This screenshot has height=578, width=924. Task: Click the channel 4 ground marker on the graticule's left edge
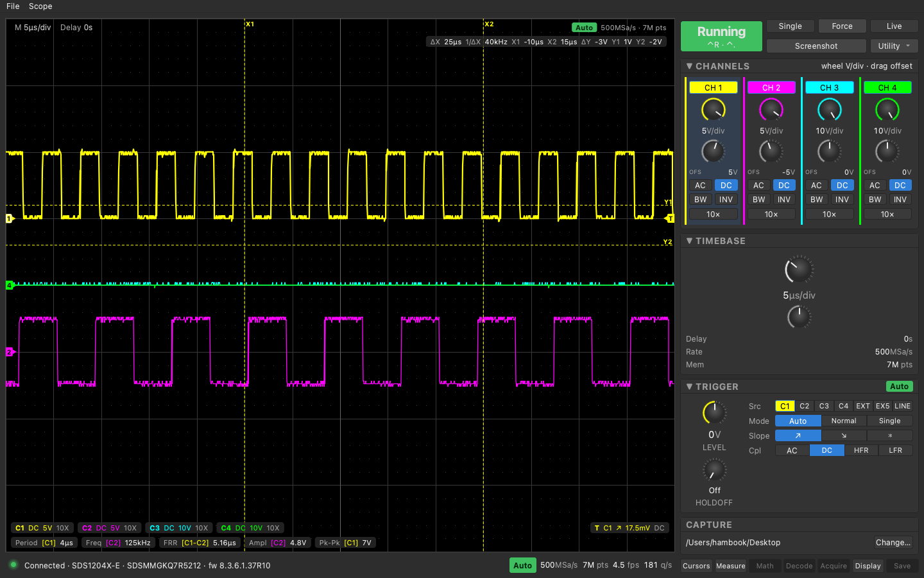10,285
